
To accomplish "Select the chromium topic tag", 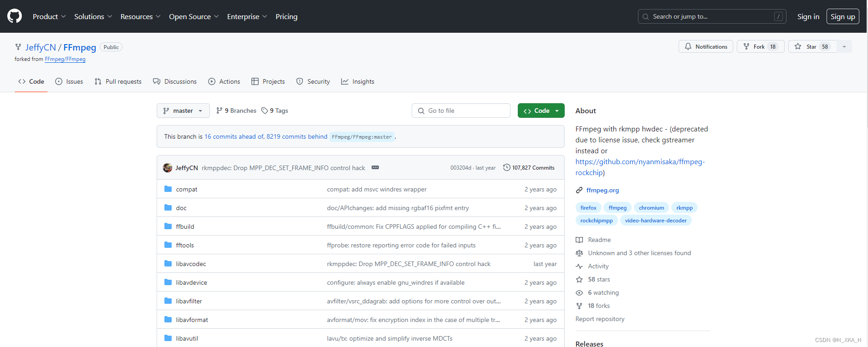I will coord(651,208).
